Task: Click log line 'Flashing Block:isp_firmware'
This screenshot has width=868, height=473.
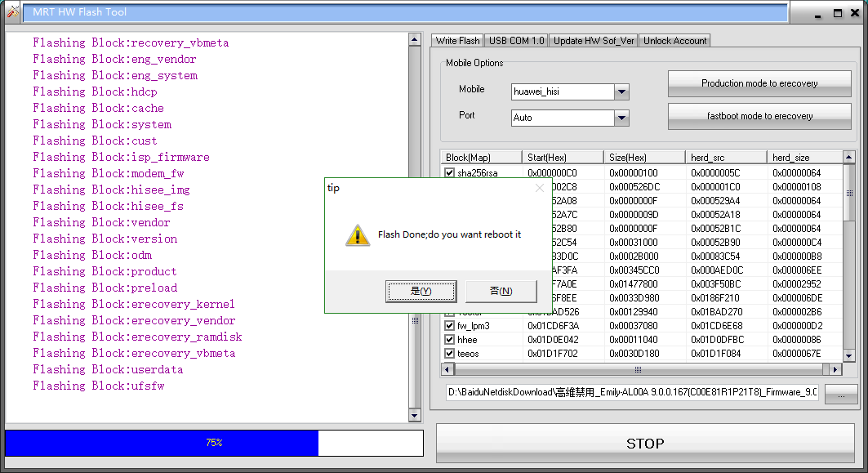Action: 121,158
